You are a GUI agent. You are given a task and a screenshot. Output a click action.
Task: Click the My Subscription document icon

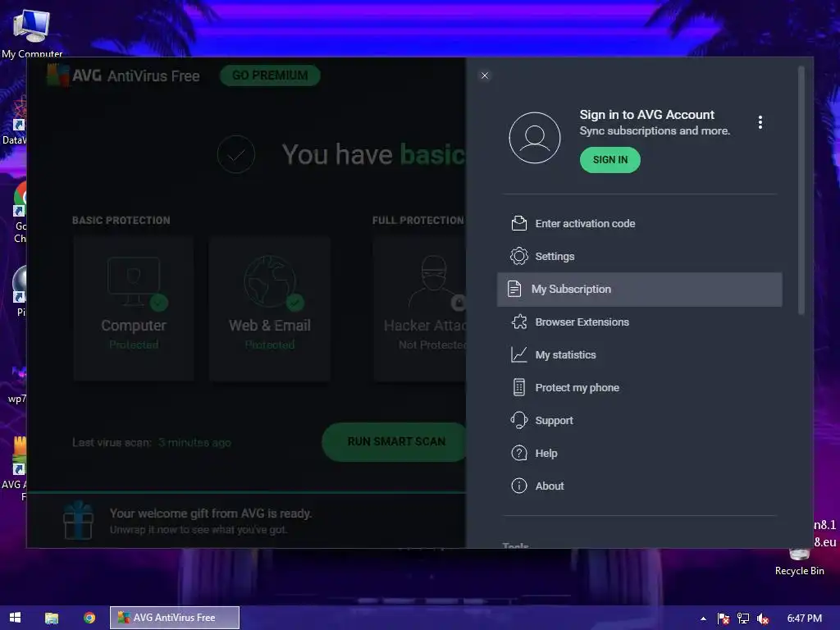coord(514,290)
